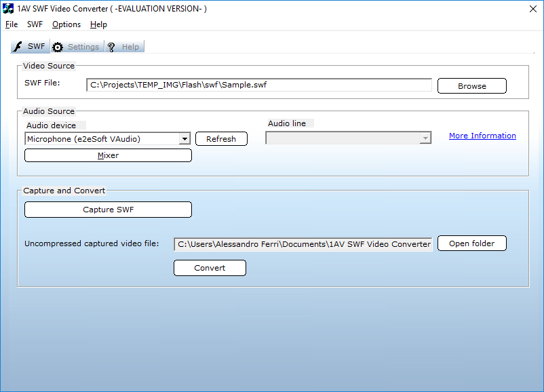Refresh the audio device list

tap(221, 139)
